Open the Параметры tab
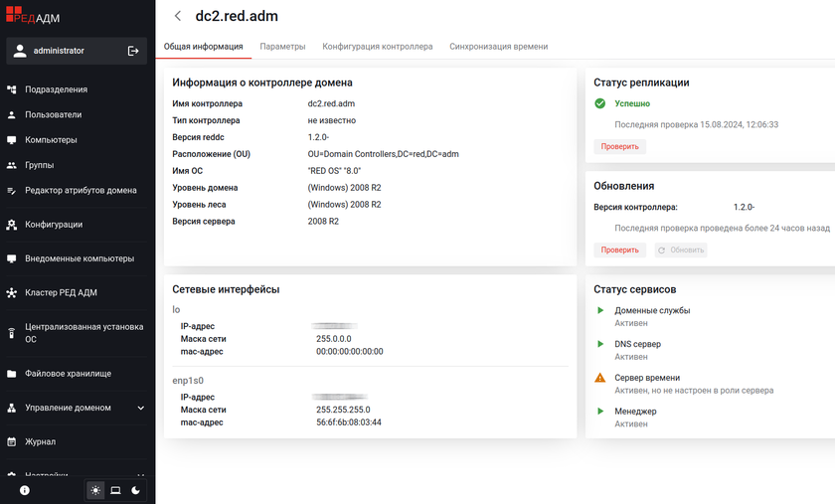The width and height of the screenshot is (835, 504). pyautogui.click(x=282, y=46)
